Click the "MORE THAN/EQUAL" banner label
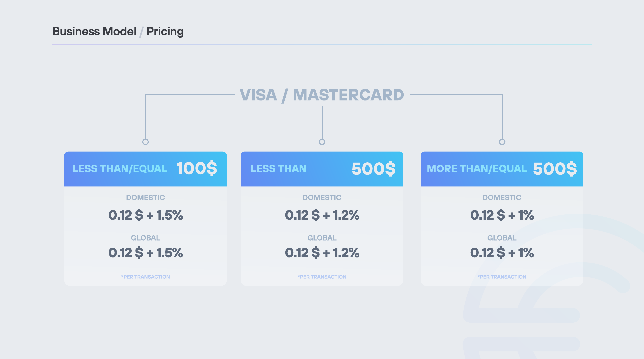644x359 pixels. (476, 169)
